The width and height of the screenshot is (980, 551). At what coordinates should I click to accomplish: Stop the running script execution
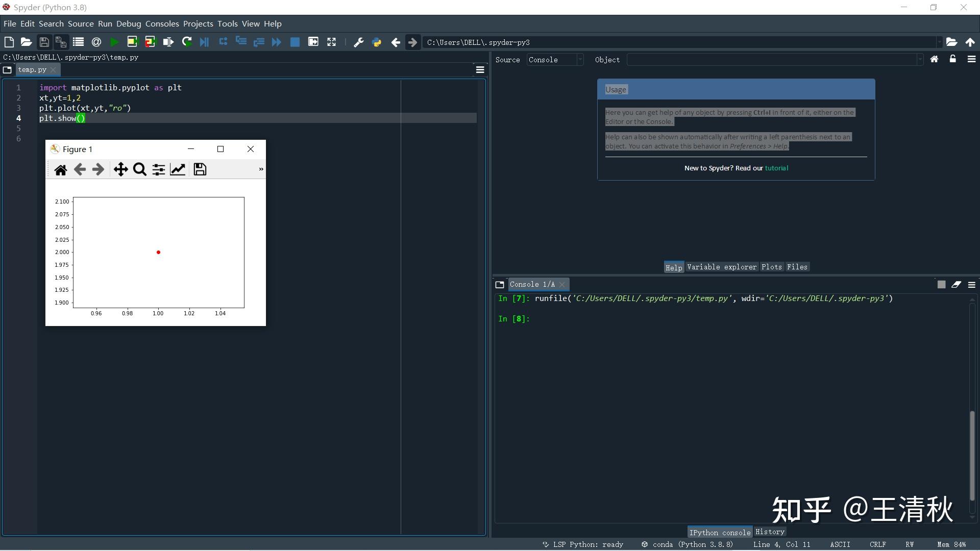tap(295, 42)
